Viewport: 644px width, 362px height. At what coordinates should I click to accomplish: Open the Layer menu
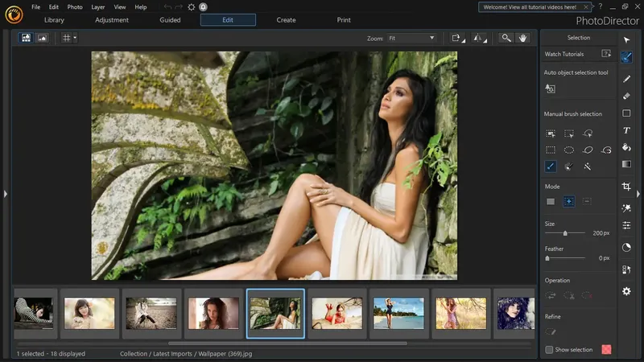pos(97,6)
